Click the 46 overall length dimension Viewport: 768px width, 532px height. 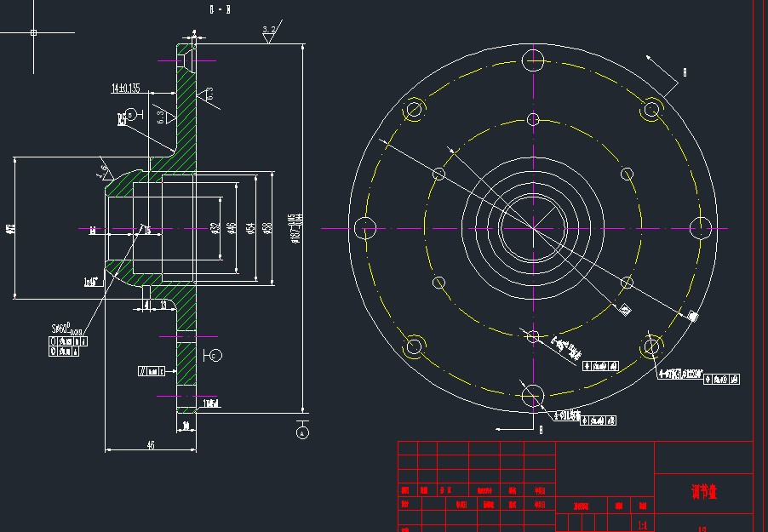(151, 445)
